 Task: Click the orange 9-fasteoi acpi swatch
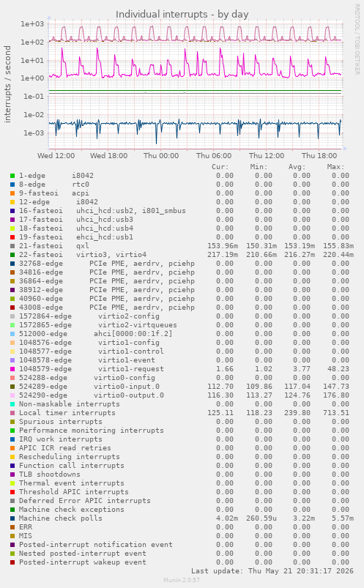click(x=12, y=193)
